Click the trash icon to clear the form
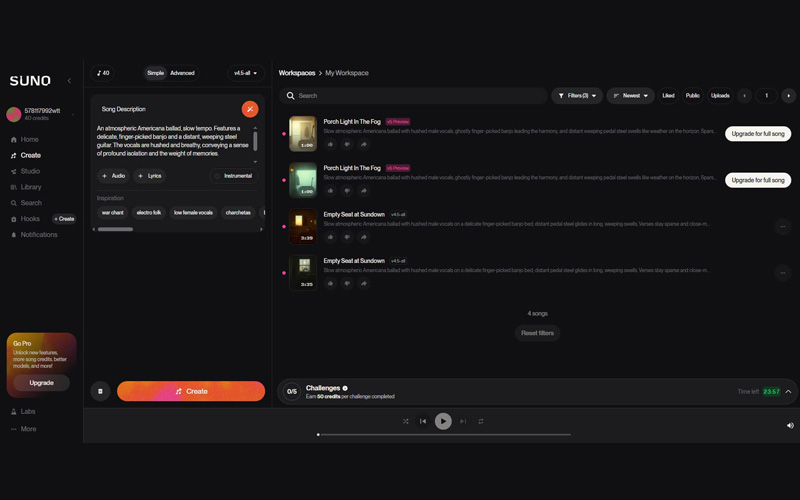The image size is (800, 500). coord(101,391)
